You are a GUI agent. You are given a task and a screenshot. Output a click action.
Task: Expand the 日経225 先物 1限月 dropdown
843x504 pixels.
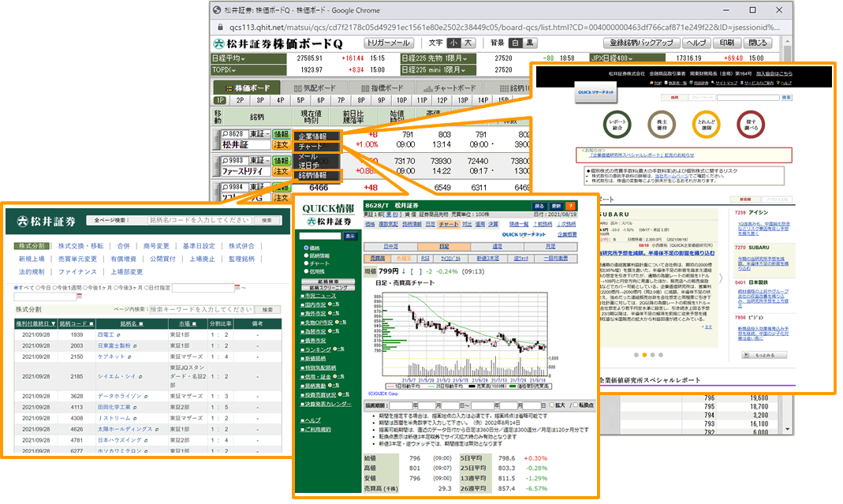[x=464, y=58]
